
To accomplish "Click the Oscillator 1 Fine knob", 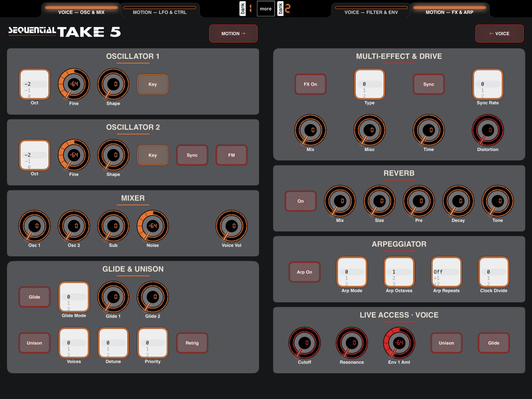I will click(74, 84).
